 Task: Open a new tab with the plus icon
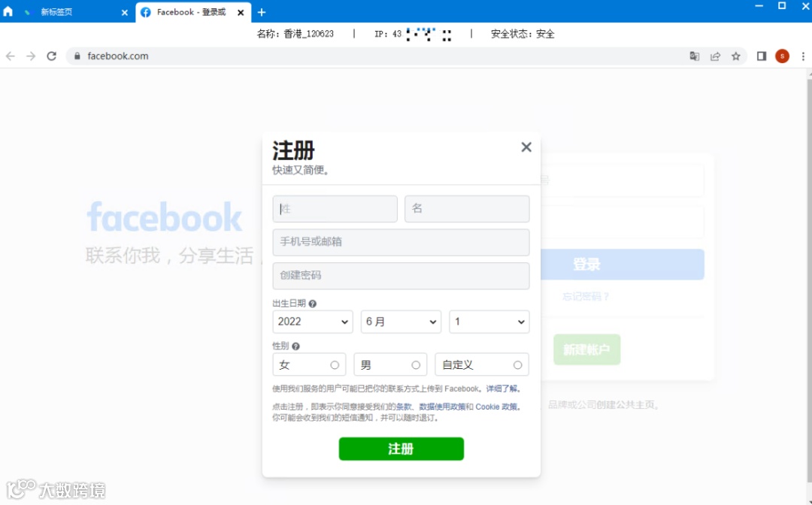point(262,12)
